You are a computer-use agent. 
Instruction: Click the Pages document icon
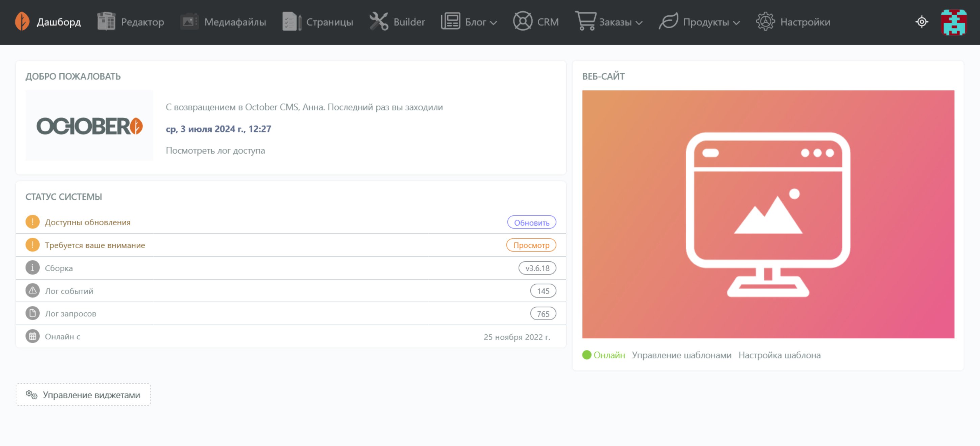[x=291, y=21]
